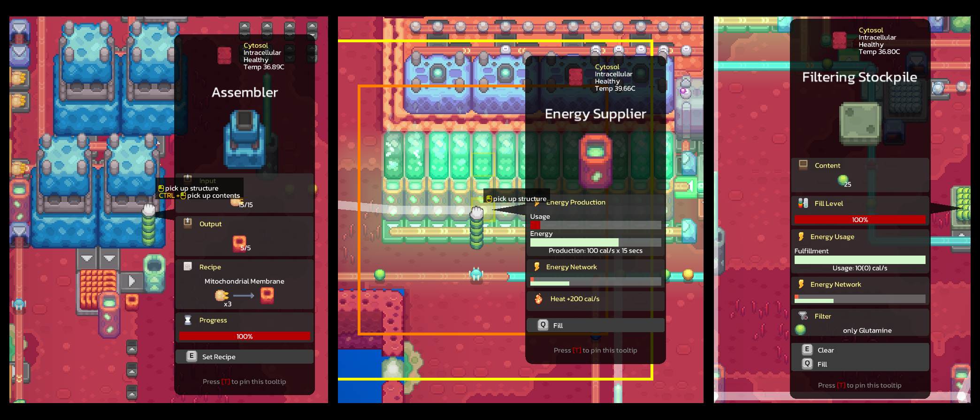Click the Mitochondrial Membrane recipe result icon
This screenshot has width=980, height=420.
267,295
